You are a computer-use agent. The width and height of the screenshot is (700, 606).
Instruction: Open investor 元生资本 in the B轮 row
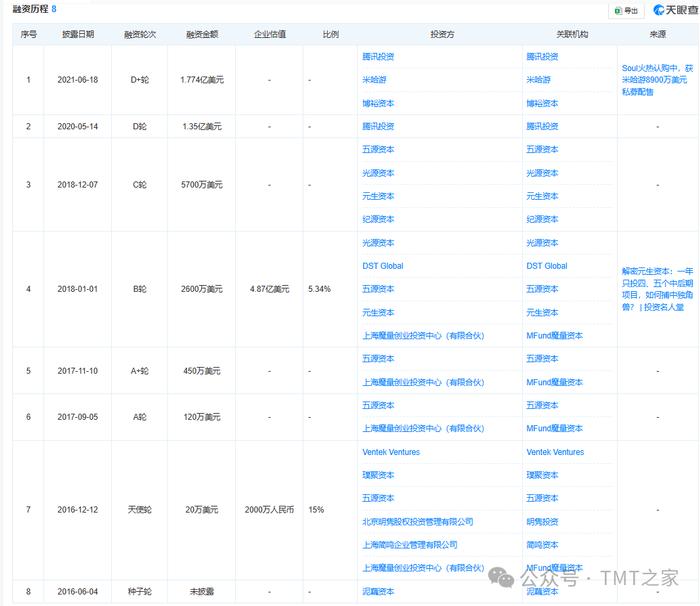pyautogui.click(x=378, y=312)
